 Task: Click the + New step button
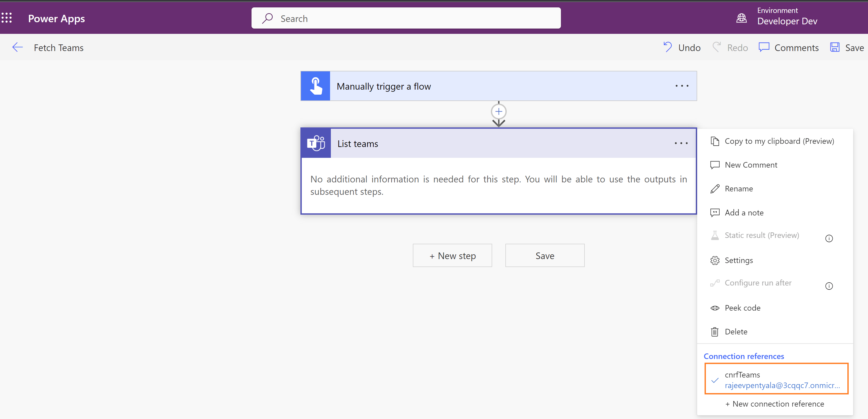452,256
